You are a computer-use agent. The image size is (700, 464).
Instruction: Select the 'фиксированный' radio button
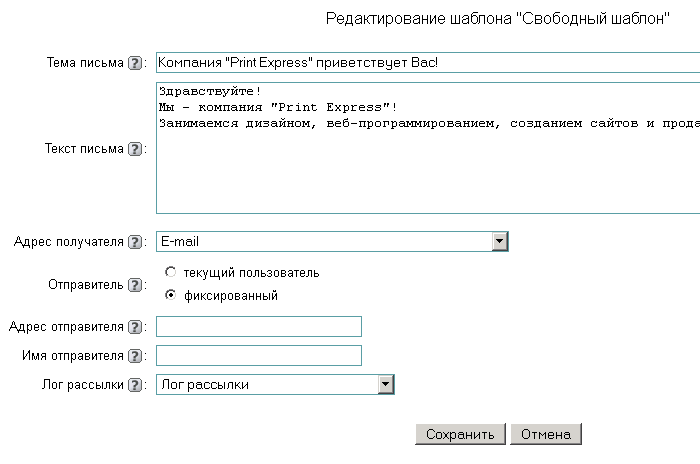tap(170, 296)
